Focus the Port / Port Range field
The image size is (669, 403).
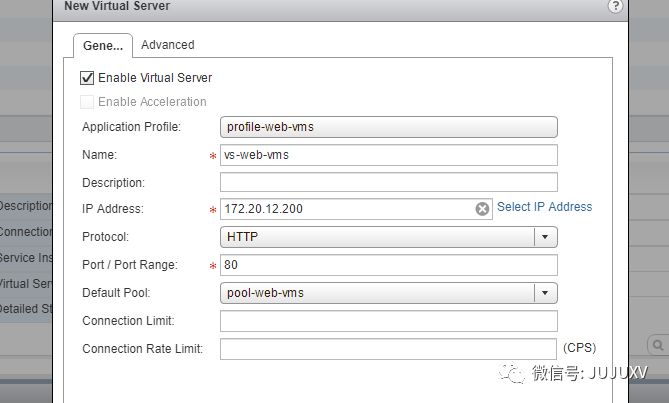389,265
